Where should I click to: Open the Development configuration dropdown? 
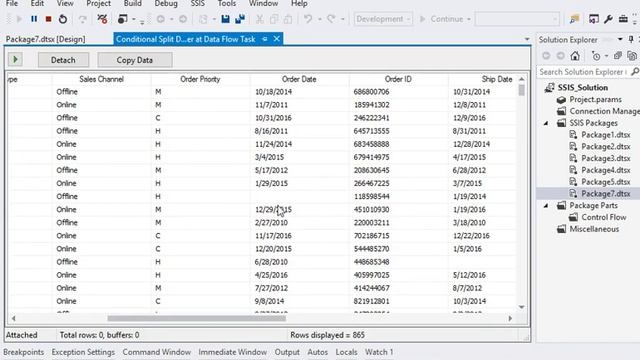click(x=383, y=19)
